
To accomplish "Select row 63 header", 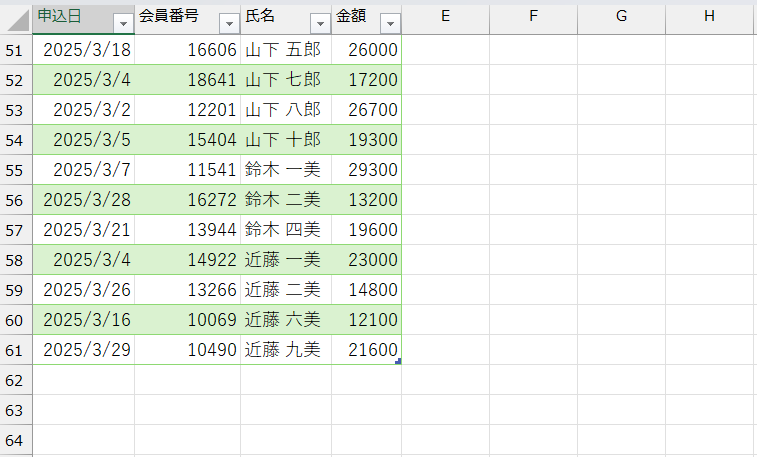I will pyautogui.click(x=16, y=410).
